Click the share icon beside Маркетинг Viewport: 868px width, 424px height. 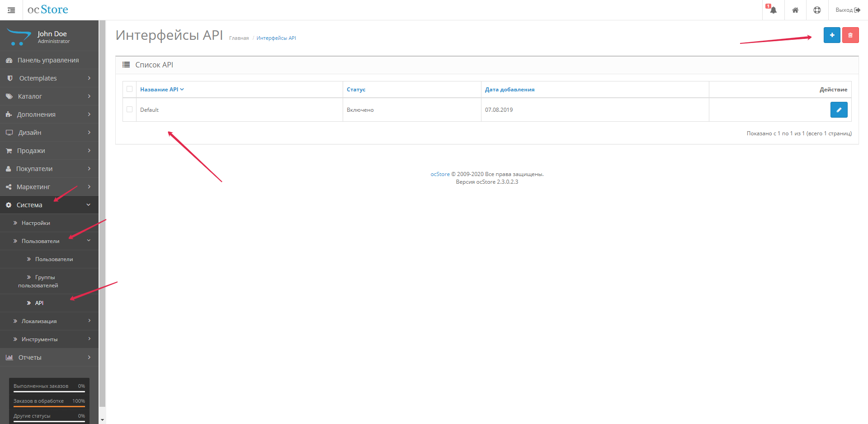(9, 187)
